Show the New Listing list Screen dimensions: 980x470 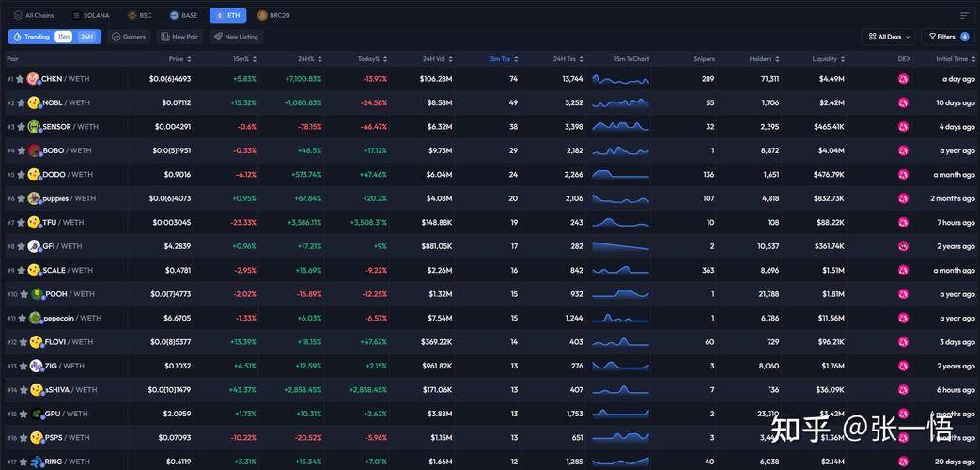(x=236, y=37)
